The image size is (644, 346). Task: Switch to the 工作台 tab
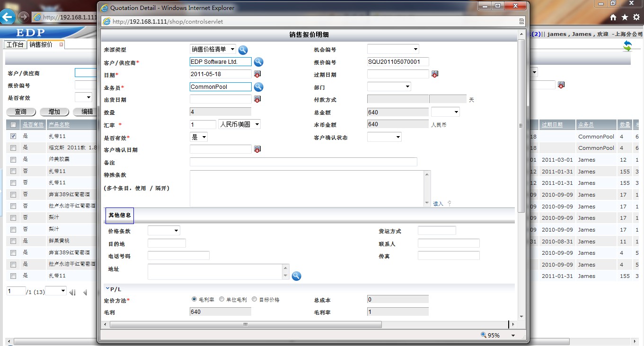point(15,44)
